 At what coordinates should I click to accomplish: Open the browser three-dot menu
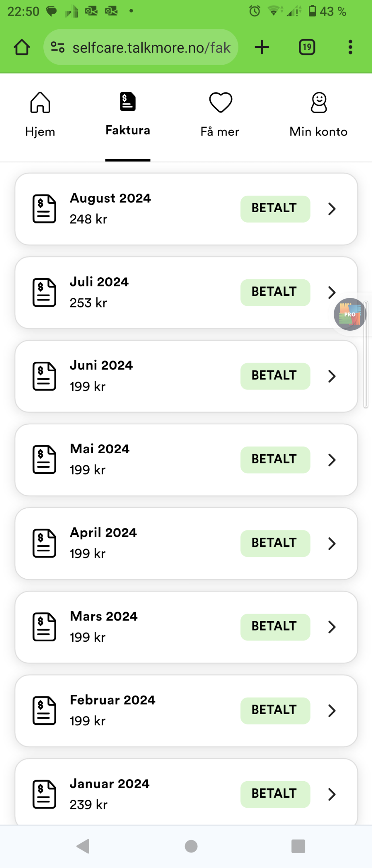pos(350,47)
